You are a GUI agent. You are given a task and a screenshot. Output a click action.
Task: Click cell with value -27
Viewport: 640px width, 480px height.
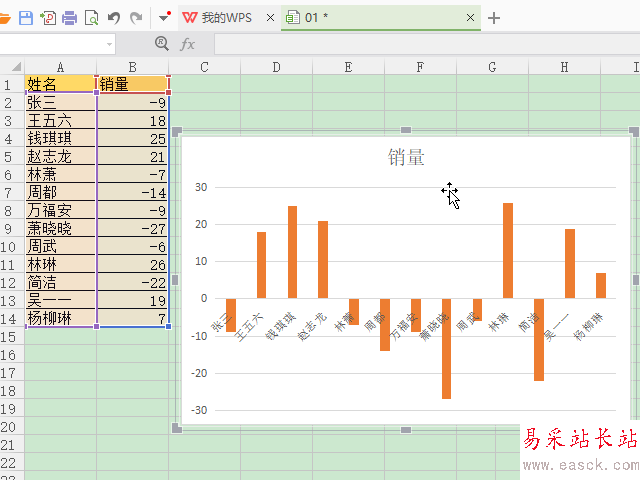pos(133,228)
